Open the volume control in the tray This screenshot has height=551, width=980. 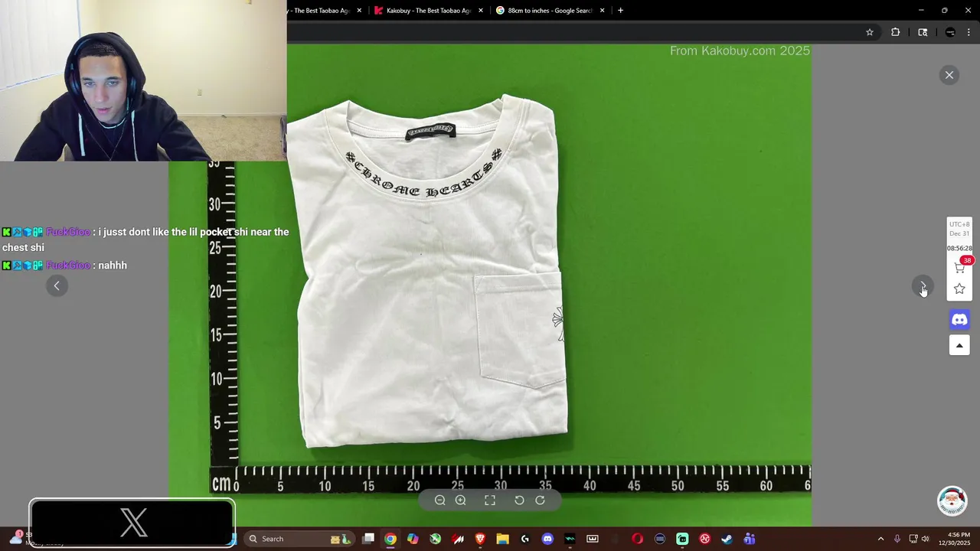point(925,539)
